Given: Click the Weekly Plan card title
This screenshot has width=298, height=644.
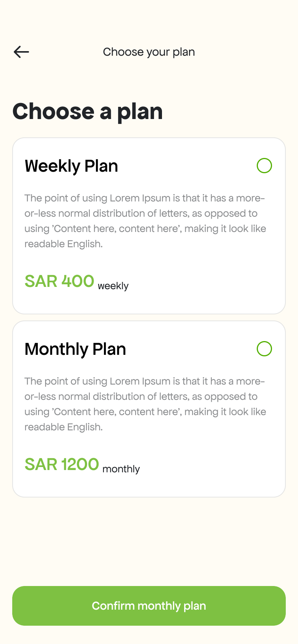Looking at the screenshot, I should click(x=71, y=166).
